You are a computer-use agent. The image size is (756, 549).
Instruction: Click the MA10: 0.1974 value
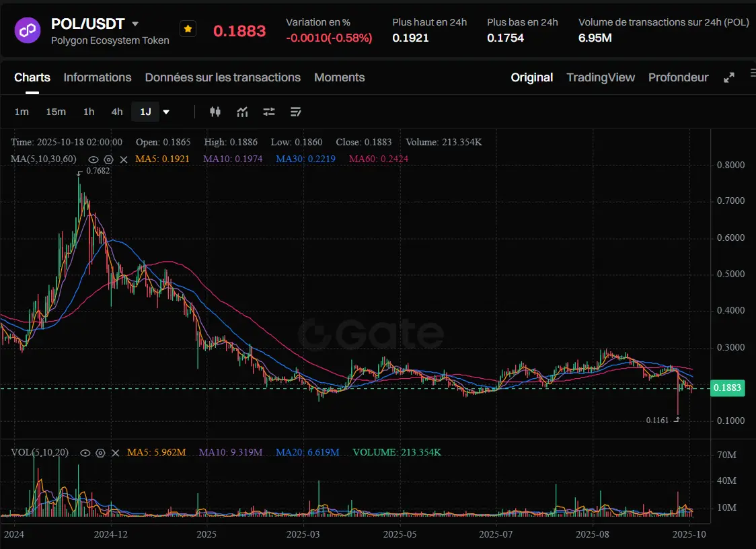(x=233, y=159)
